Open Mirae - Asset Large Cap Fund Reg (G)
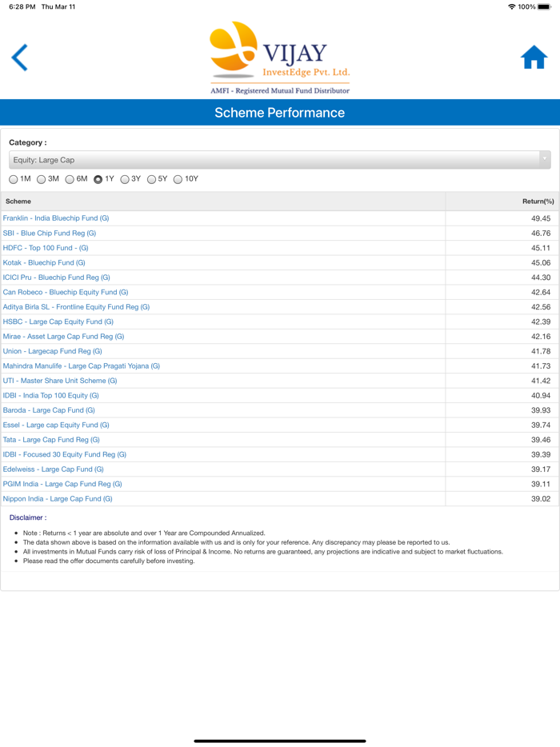560x747 pixels. (x=63, y=337)
